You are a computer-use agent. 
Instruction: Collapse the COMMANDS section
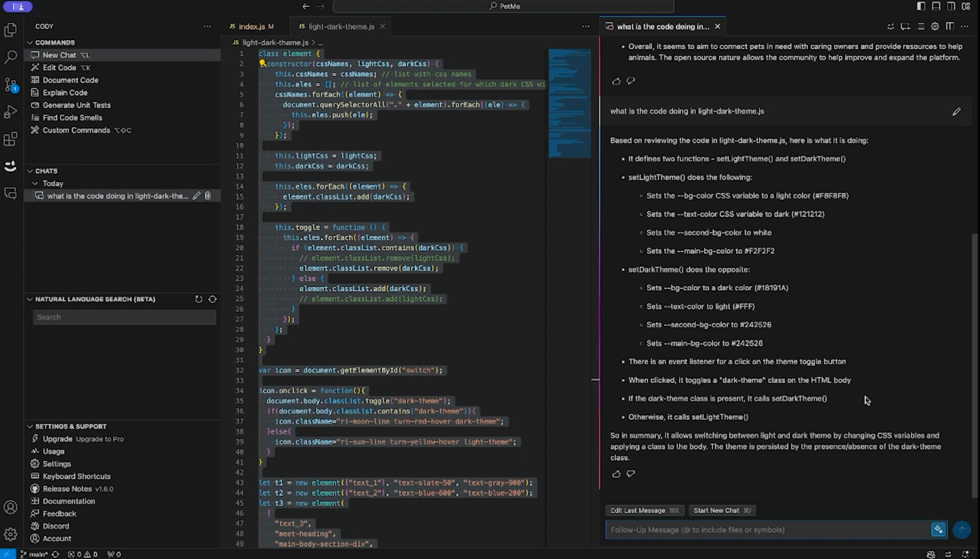click(30, 42)
